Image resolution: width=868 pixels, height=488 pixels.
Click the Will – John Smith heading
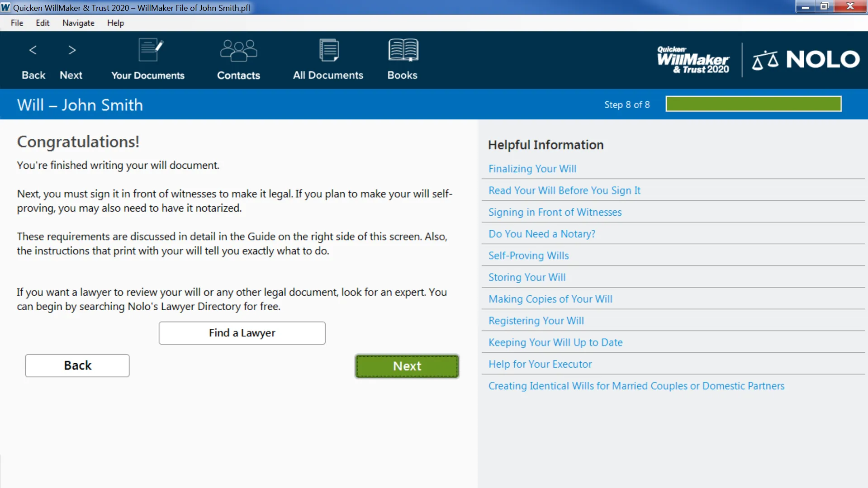[80, 105]
